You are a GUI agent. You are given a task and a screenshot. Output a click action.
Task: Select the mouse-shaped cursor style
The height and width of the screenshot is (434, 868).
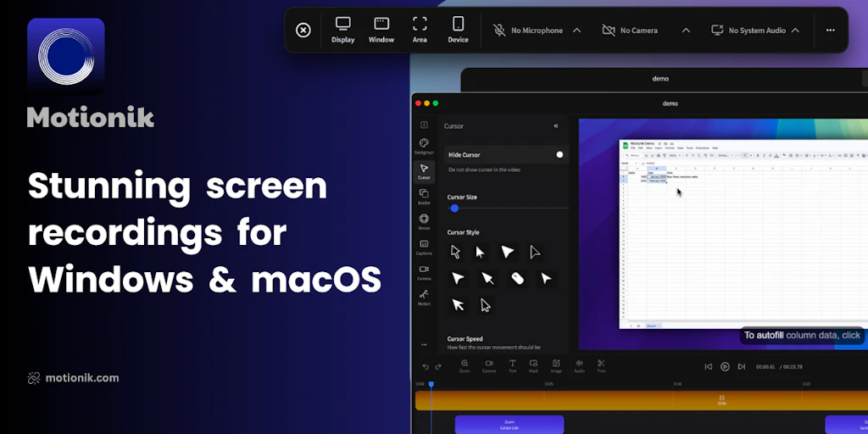(516, 278)
